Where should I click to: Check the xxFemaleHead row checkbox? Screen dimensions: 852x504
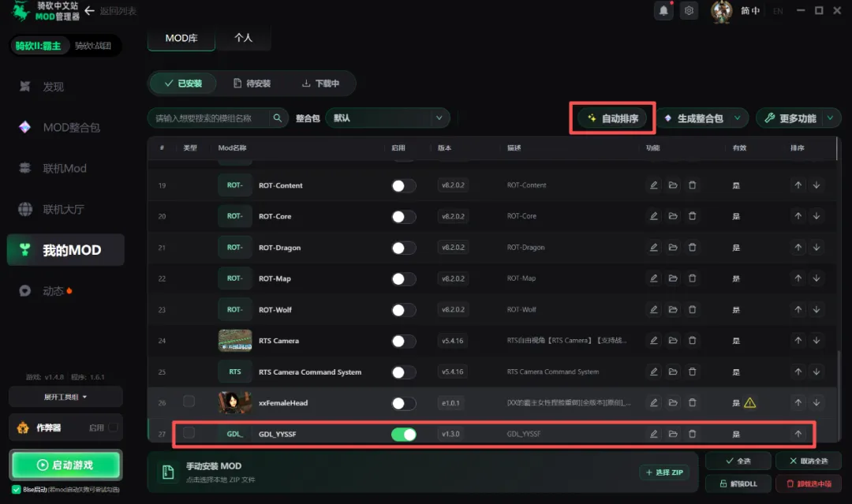coord(189,402)
